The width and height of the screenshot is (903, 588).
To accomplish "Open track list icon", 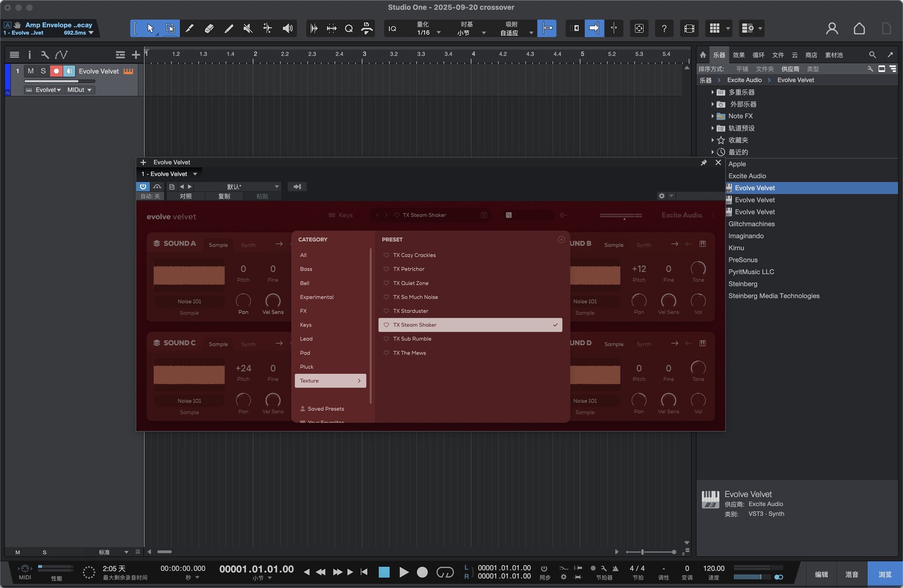I will [x=15, y=55].
